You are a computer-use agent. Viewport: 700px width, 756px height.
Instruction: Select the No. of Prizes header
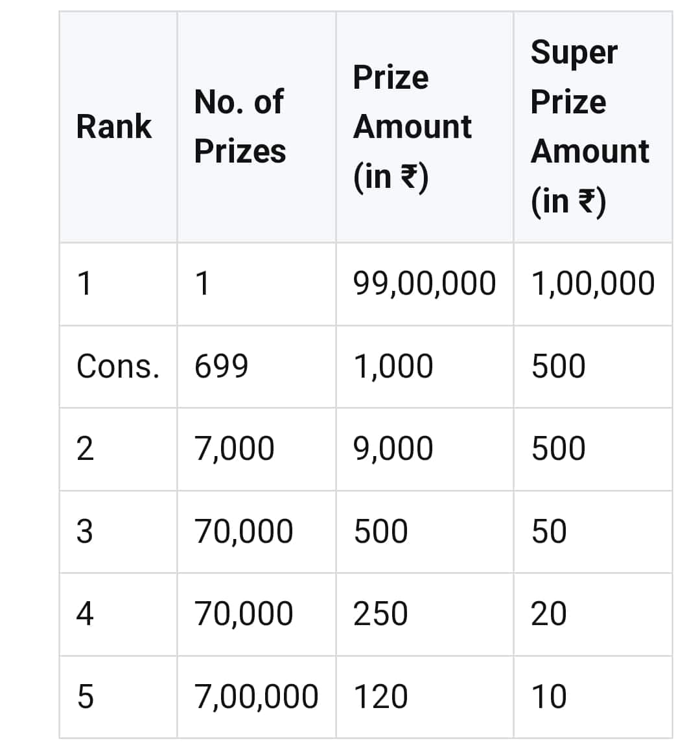coord(257,127)
